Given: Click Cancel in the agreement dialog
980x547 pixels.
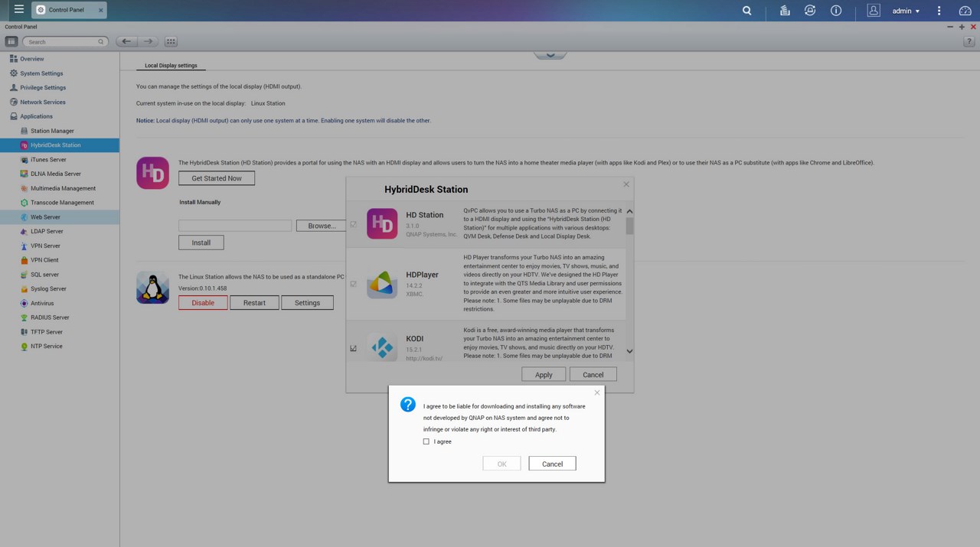Looking at the screenshot, I should click(x=552, y=464).
